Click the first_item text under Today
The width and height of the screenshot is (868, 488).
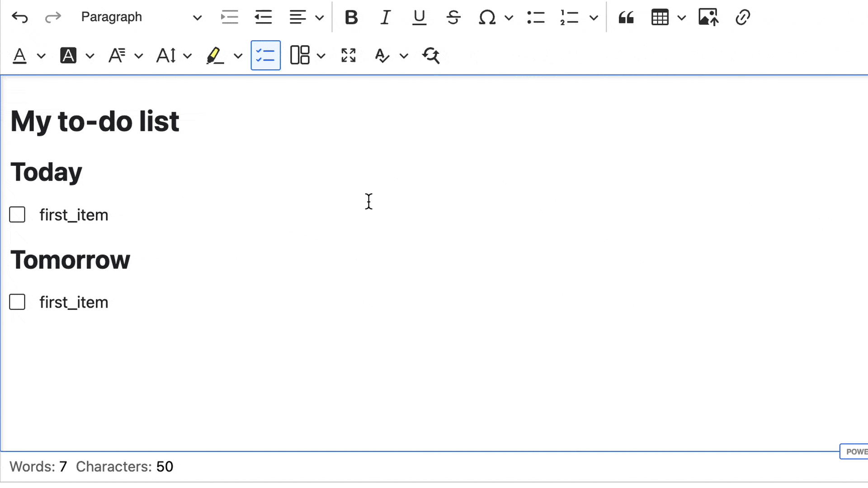[74, 215]
